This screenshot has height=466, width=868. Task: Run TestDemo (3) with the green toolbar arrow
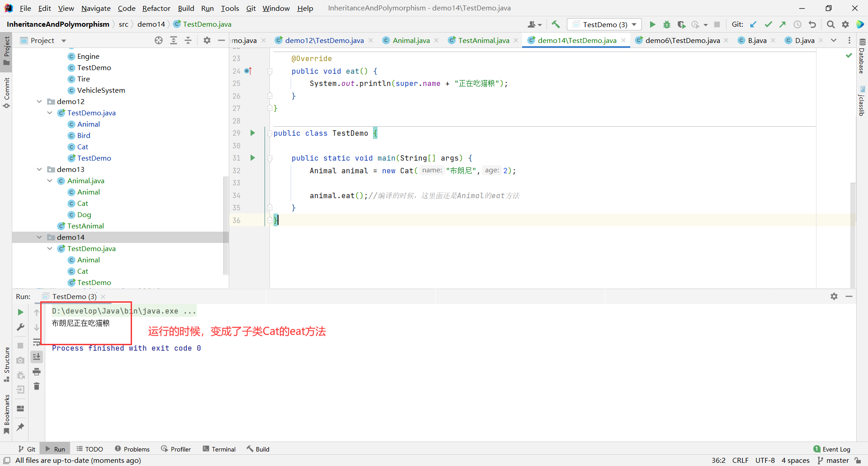click(x=652, y=24)
